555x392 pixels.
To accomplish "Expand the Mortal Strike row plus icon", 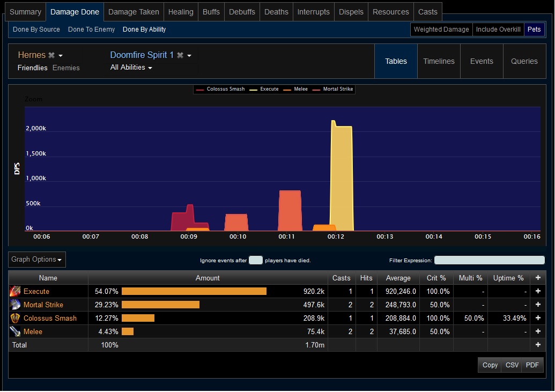I will tap(538, 305).
